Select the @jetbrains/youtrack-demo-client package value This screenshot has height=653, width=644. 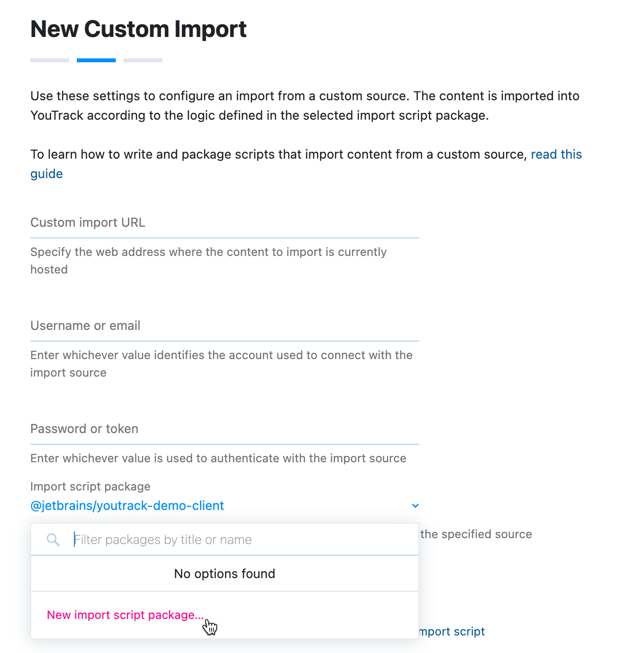click(127, 506)
